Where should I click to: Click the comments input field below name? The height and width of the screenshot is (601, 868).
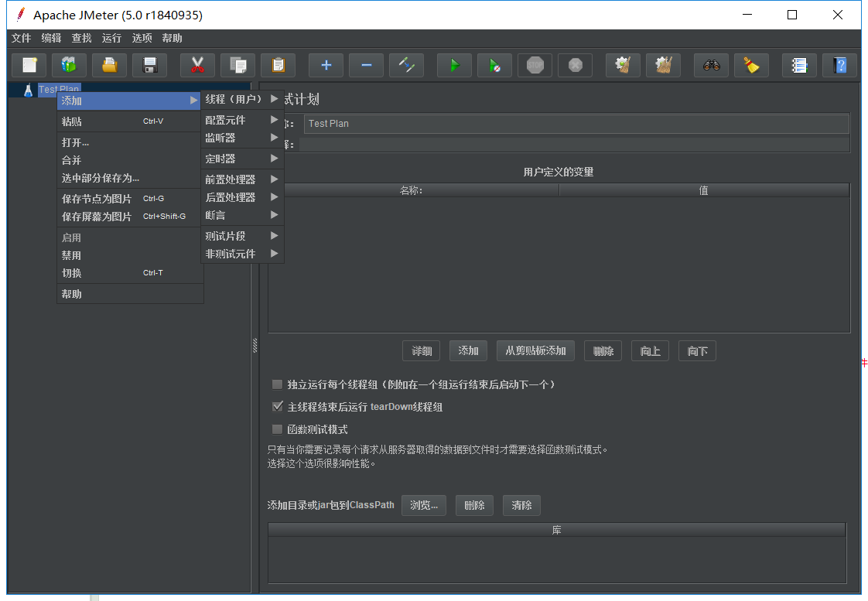pos(574,145)
